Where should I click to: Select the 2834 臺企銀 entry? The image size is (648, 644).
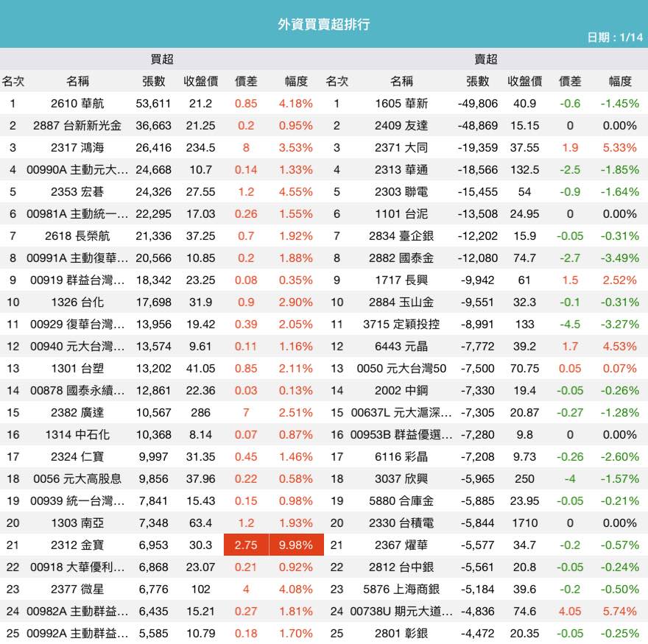401,236
